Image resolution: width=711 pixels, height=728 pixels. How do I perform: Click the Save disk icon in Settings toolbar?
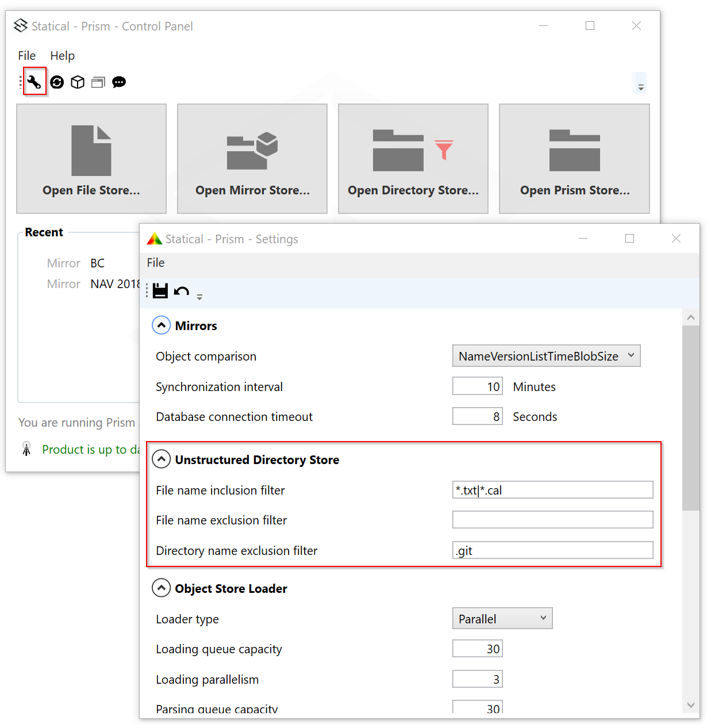(160, 291)
